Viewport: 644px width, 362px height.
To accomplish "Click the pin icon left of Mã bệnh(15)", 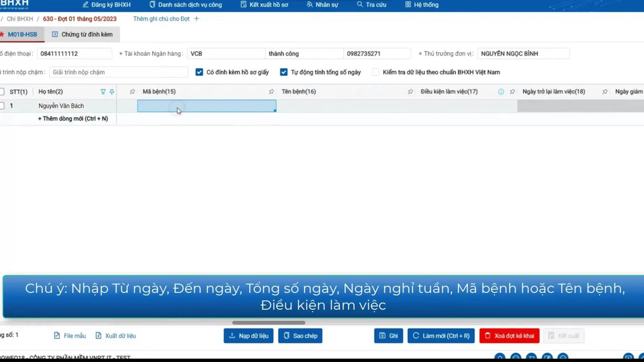I will coord(132,92).
